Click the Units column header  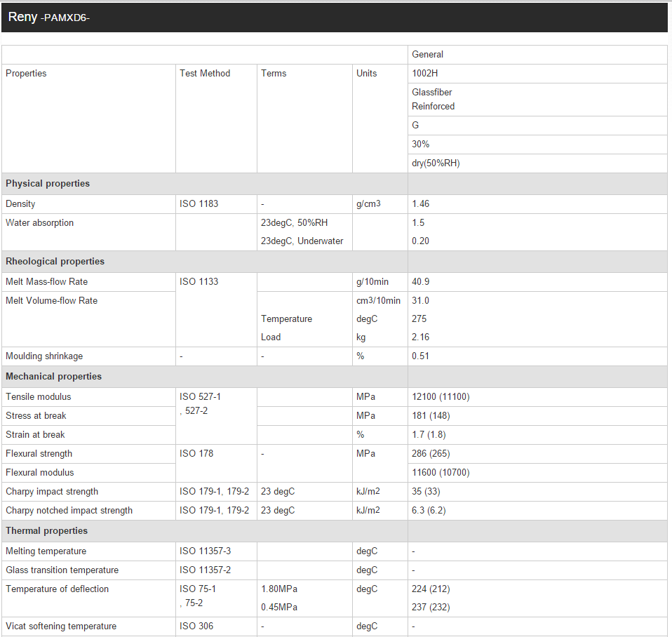coord(366,74)
